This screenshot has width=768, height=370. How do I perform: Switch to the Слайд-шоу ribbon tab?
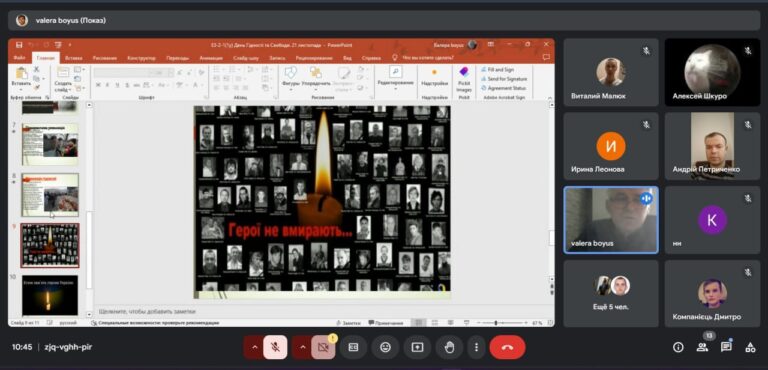(x=246, y=57)
